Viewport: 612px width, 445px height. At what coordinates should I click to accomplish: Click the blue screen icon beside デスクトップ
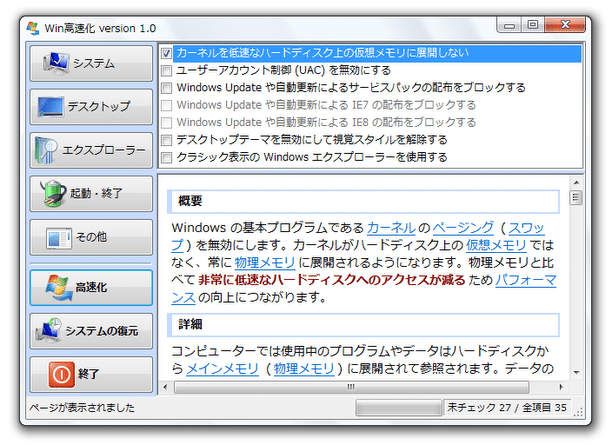(51, 106)
